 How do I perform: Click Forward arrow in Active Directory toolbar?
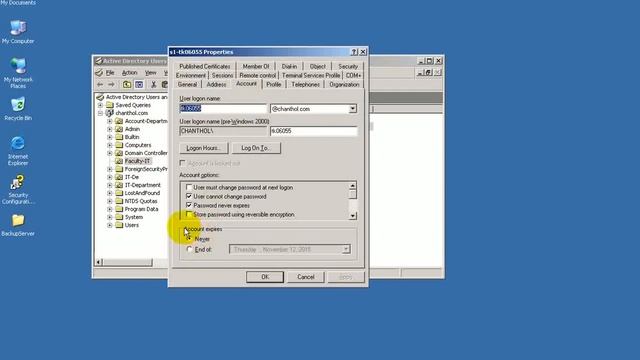point(111,84)
